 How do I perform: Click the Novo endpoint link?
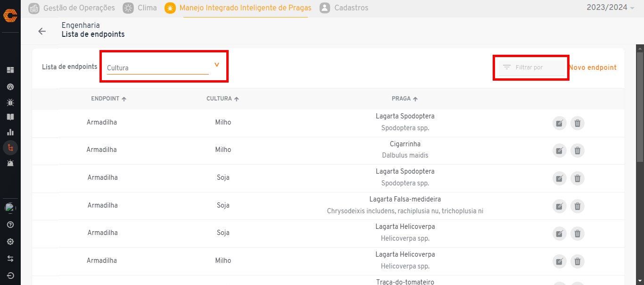point(593,67)
